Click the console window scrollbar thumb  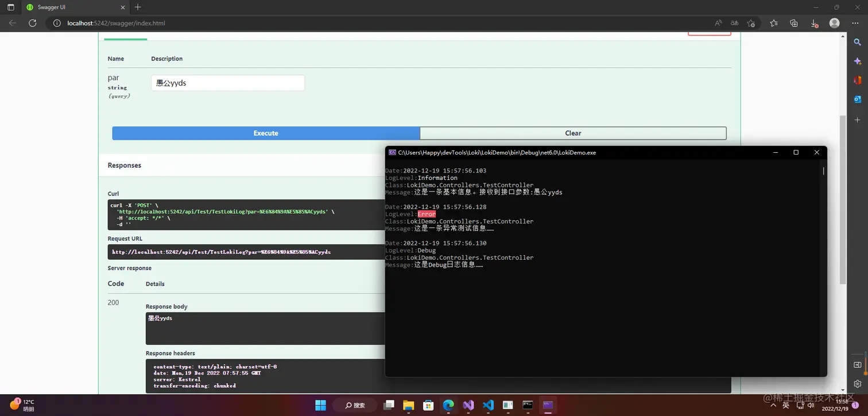[x=823, y=171]
